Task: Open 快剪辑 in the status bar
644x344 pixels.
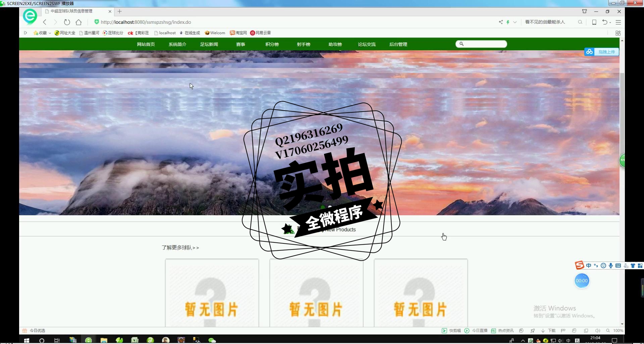Action: (451, 331)
